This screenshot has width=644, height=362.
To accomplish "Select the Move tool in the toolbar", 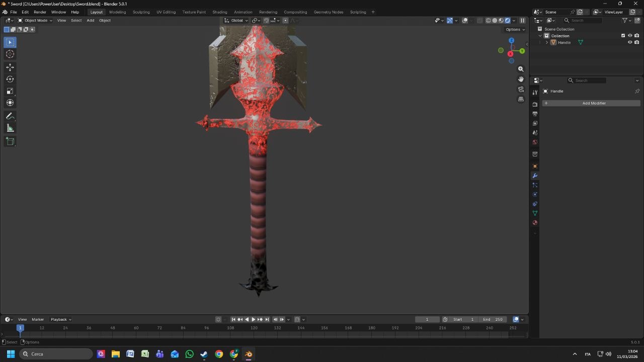I will pos(10,67).
